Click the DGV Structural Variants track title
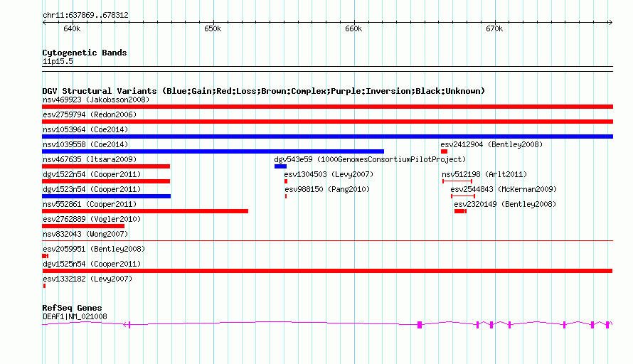Viewport: 633px width, 364px height. click(x=263, y=91)
